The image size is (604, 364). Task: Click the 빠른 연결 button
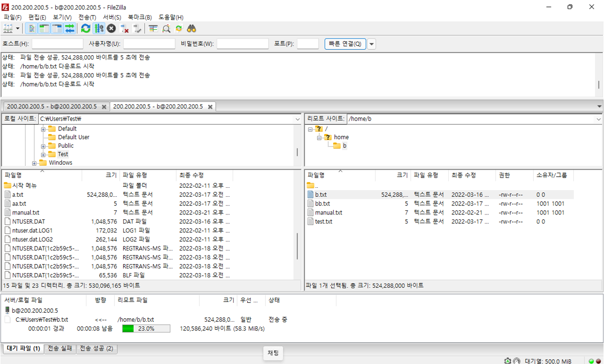pos(345,44)
